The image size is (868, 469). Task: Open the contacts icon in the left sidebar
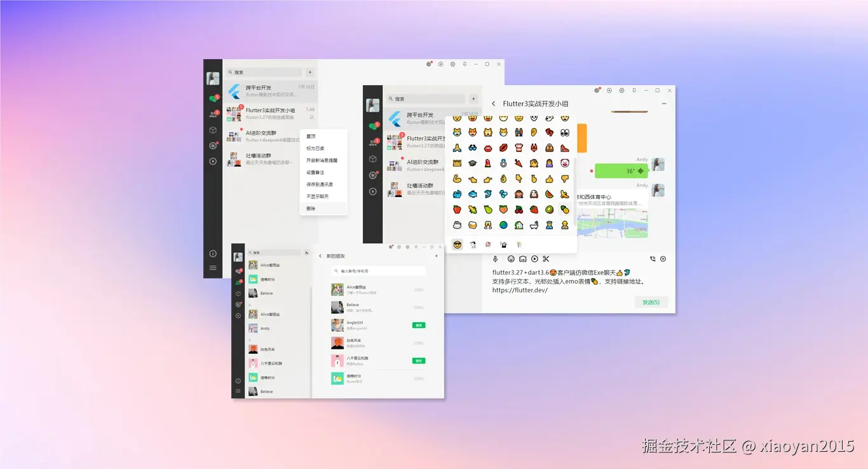(373, 141)
